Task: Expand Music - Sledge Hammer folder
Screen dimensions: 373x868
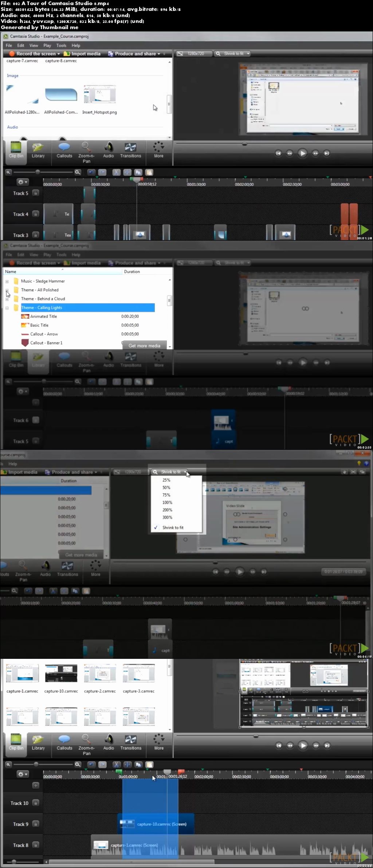Action: click(x=7, y=281)
